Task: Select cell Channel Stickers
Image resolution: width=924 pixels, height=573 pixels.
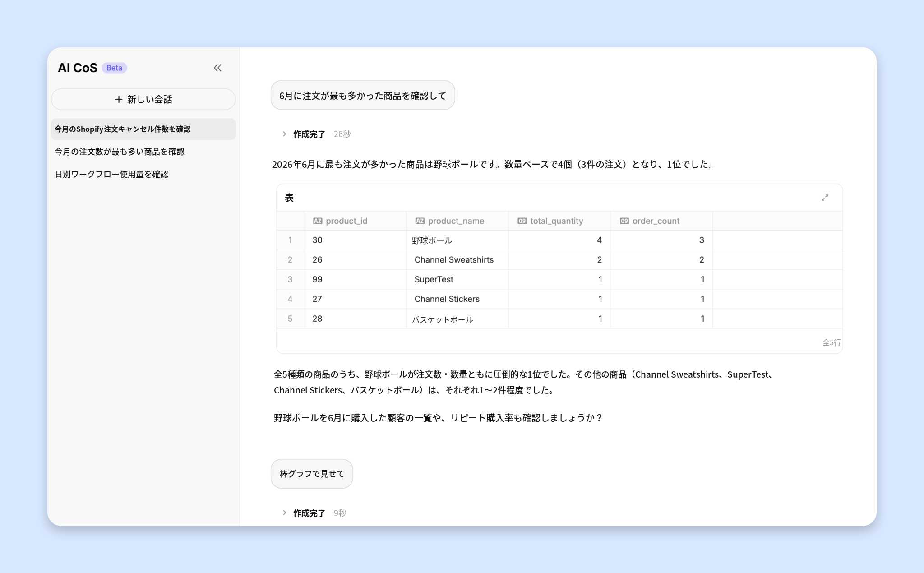Action: [457, 299]
